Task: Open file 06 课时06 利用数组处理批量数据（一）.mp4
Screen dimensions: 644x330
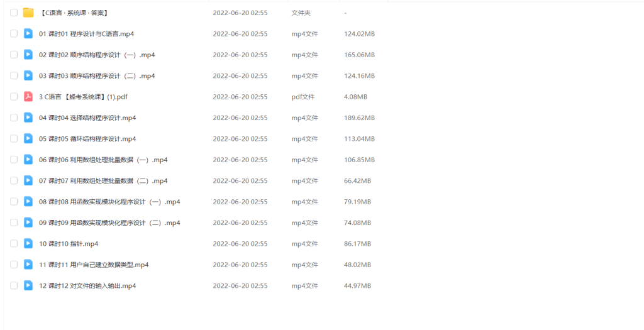Action: tap(103, 160)
